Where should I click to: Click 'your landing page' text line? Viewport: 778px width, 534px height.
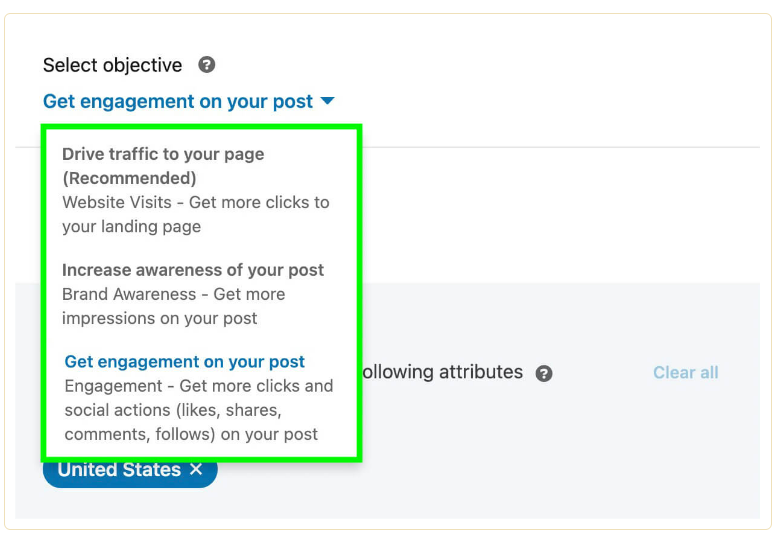(131, 226)
